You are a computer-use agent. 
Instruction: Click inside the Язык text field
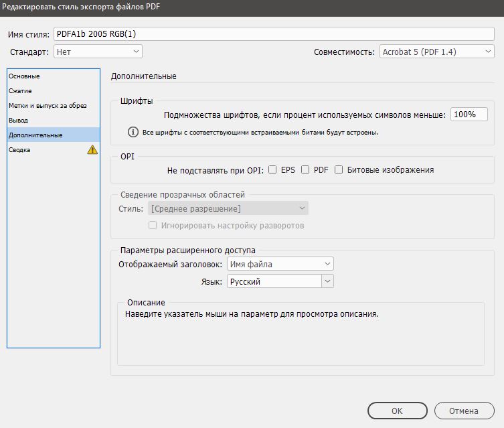coord(274,281)
